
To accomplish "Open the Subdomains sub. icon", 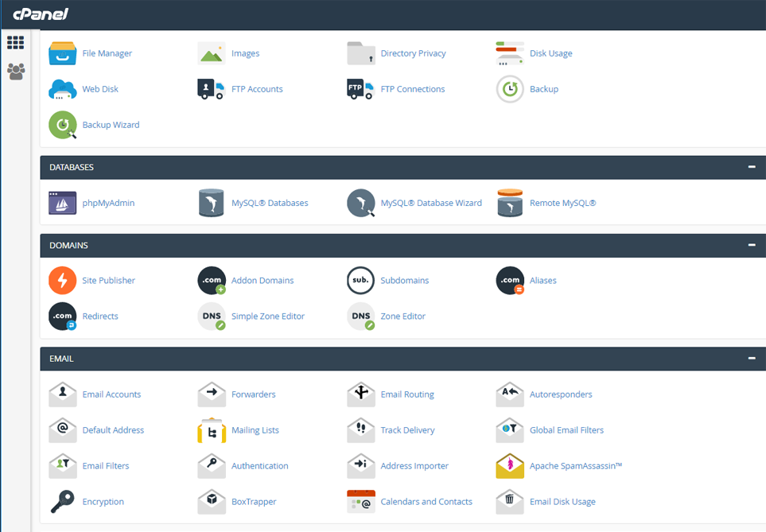I will pyautogui.click(x=361, y=281).
